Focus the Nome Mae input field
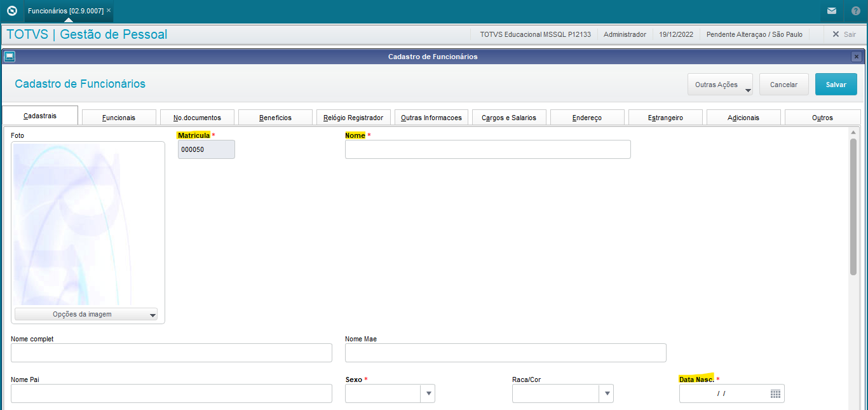This screenshot has width=868, height=410. pyautogui.click(x=506, y=353)
